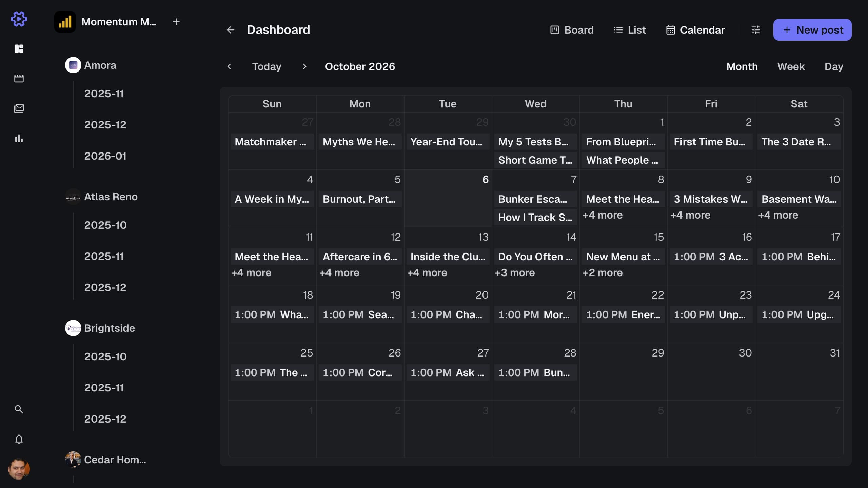Go to next month chevron
Viewport: 868px width, 488px height.
click(304, 66)
